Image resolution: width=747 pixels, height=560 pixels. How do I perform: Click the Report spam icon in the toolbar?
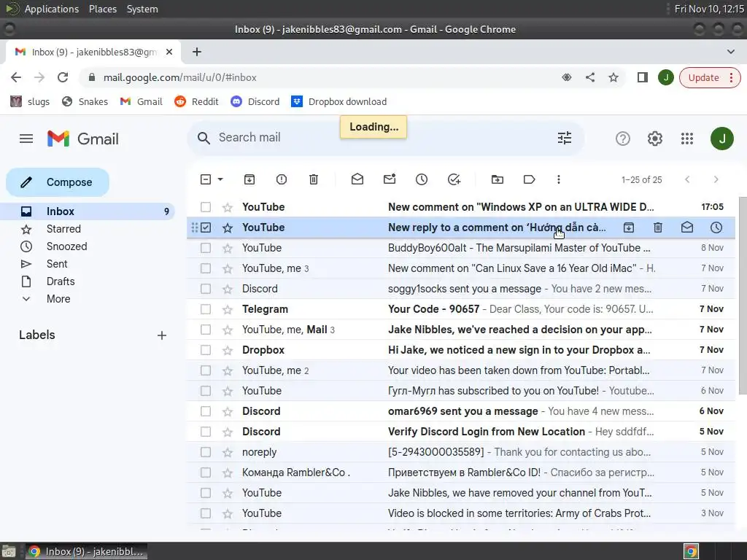282,179
